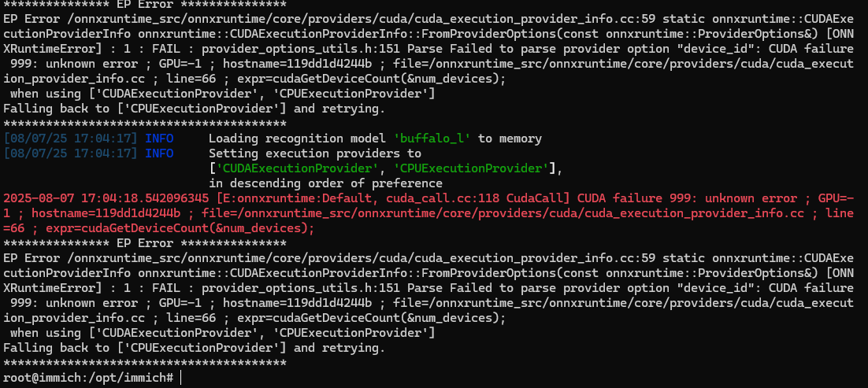Click the INFO label beside Loading recognition model
Viewport: 868px width, 388px height.
[159, 139]
